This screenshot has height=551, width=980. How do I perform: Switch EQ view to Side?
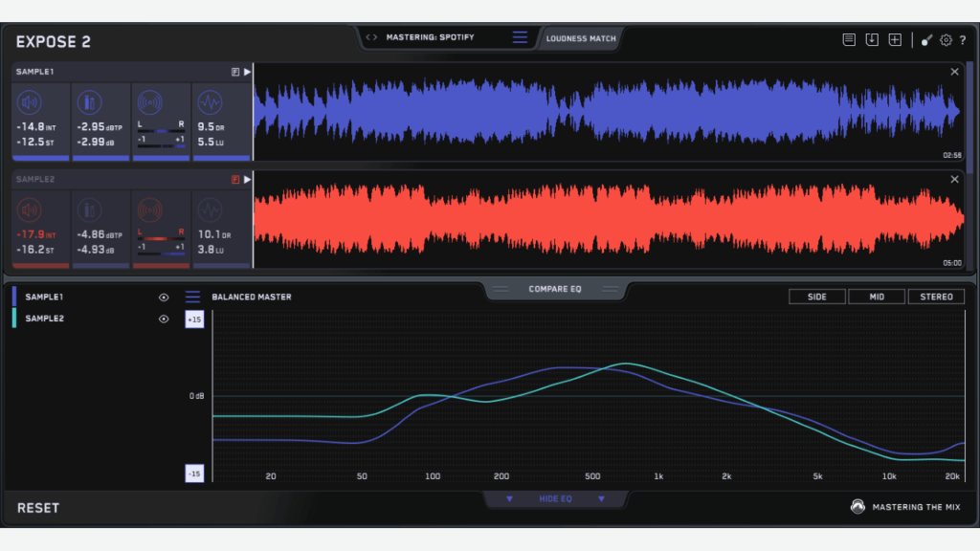pyautogui.click(x=817, y=297)
